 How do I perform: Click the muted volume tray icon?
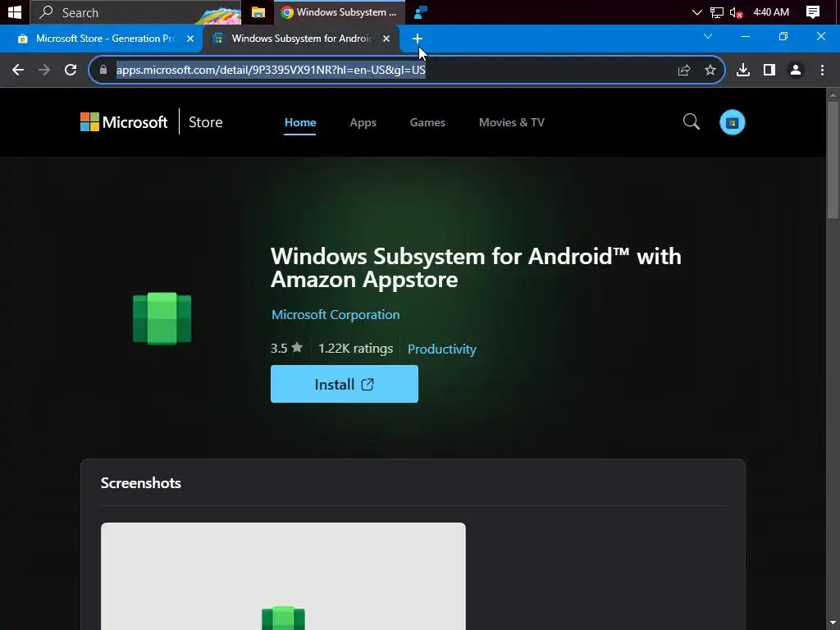tap(736, 11)
